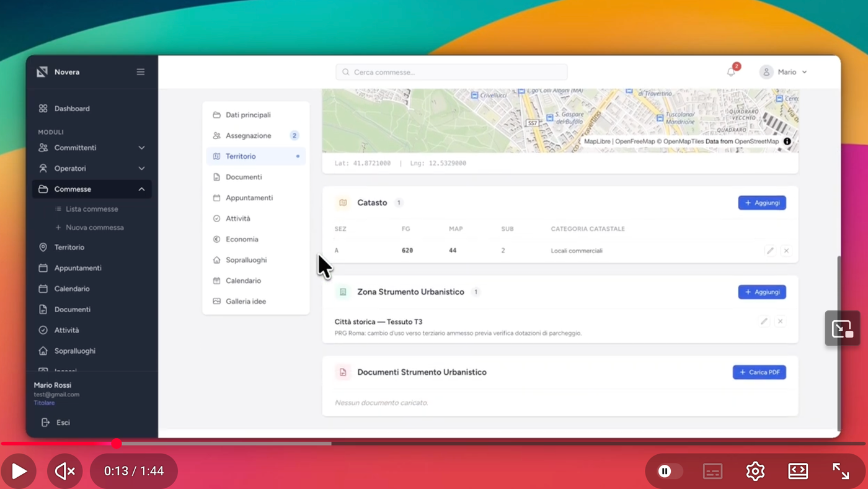Expand the Operatori module
Screen dimensions: 868x489
[92, 168]
